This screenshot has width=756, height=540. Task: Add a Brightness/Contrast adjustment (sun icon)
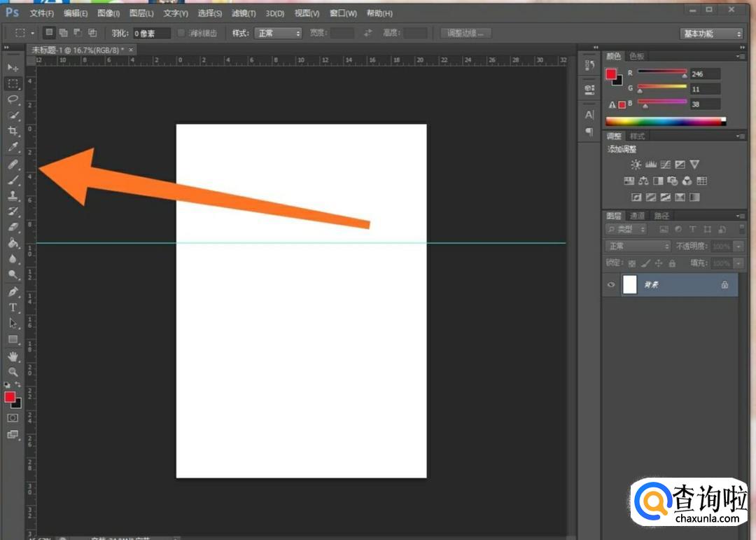636,165
